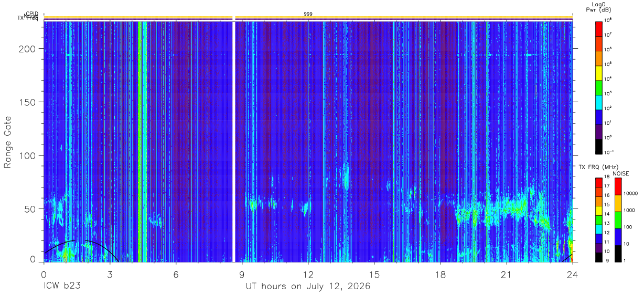Click the 'Range Gate' y-axis title
Image resolution: width=644 pixels, height=297 pixels.
[8, 142]
